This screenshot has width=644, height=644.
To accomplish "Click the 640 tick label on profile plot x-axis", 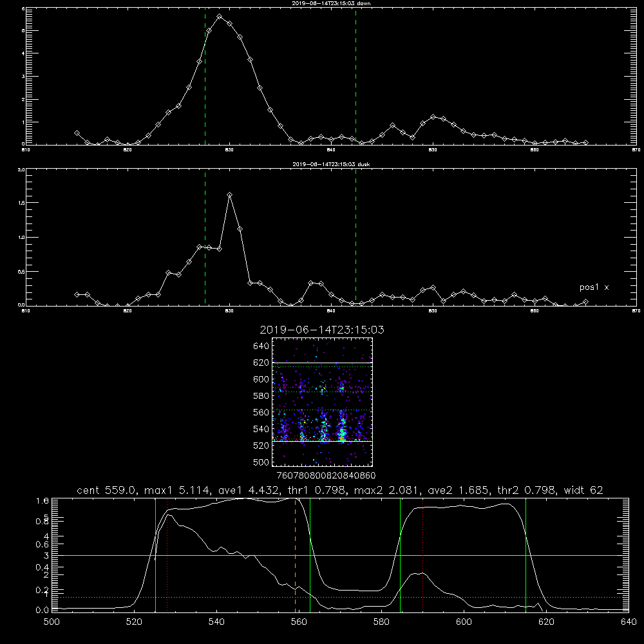I will click(629, 622).
